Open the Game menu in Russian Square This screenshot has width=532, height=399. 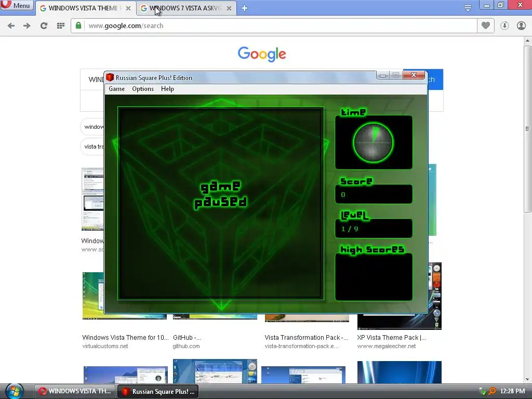click(x=116, y=89)
